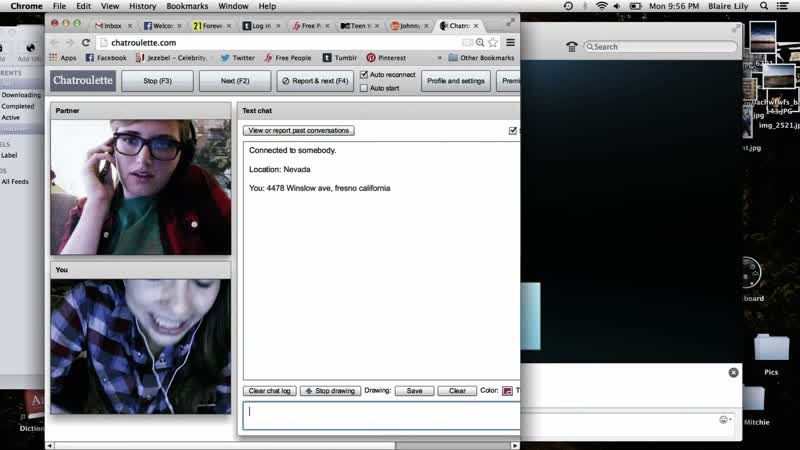Open the Window menu
The height and width of the screenshot is (450, 800).
(x=233, y=6)
